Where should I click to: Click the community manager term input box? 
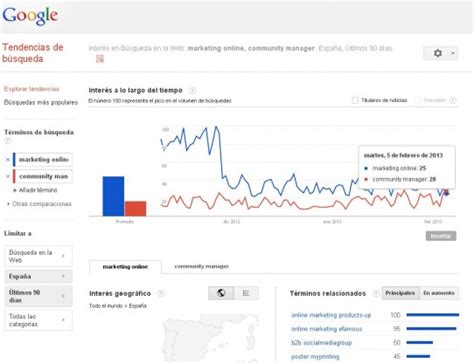[44, 176]
